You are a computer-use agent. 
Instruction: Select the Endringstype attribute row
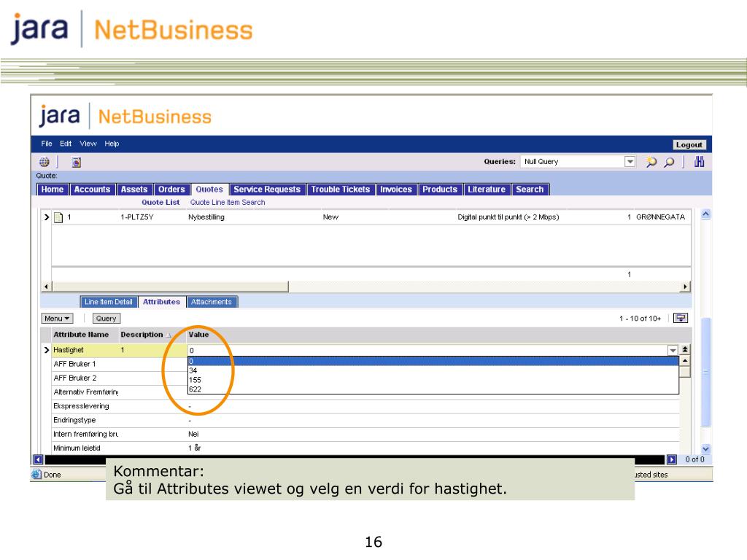(x=74, y=420)
